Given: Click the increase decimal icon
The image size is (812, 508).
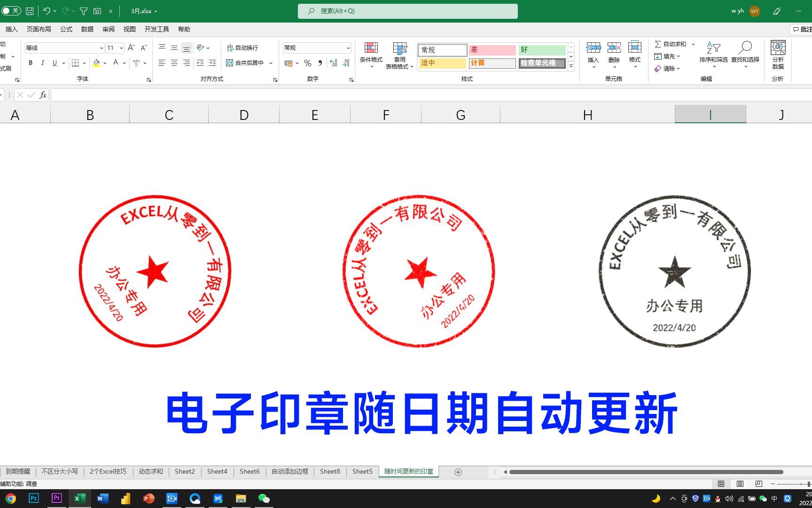Looking at the screenshot, I should [334, 63].
